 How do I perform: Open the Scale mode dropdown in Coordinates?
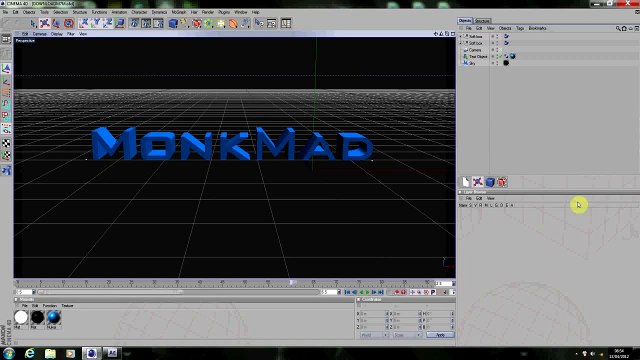[x=407, y=335]
